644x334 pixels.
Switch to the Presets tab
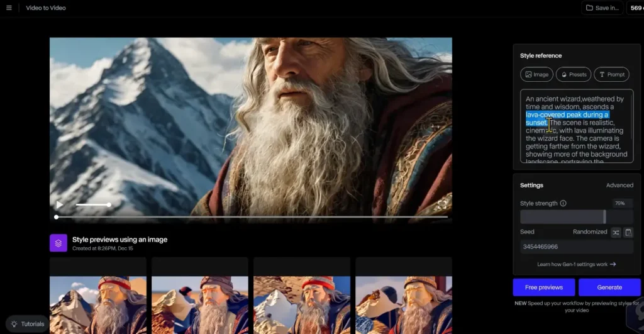coord(573,74)
